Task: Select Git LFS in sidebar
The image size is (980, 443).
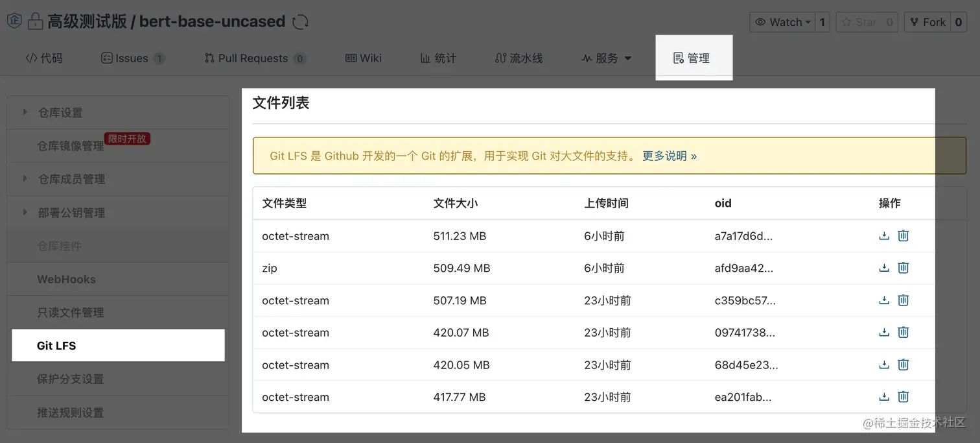Action: (118, 345)
